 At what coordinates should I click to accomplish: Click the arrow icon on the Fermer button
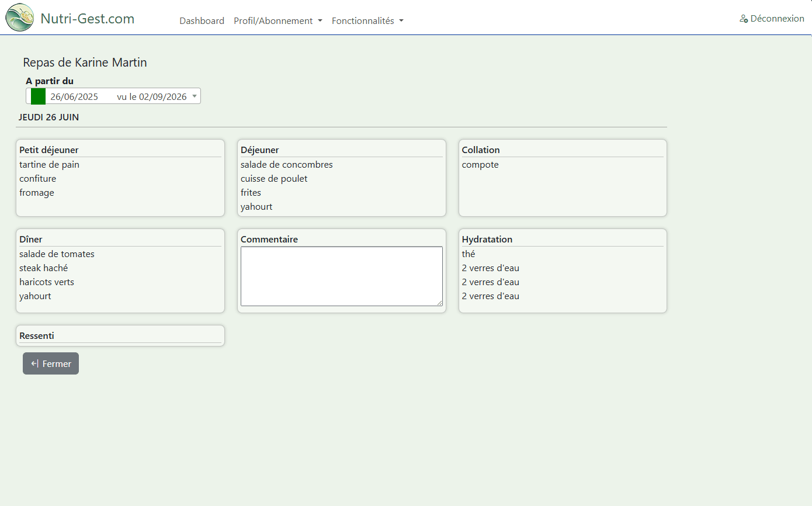point(35,363)
